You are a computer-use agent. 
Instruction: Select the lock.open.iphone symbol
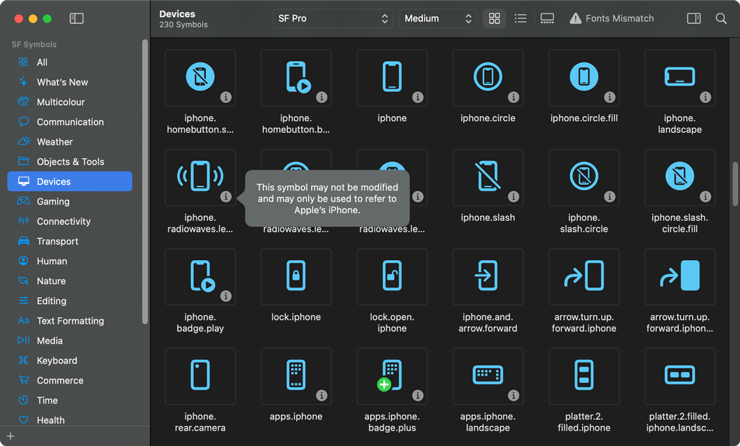392,277
